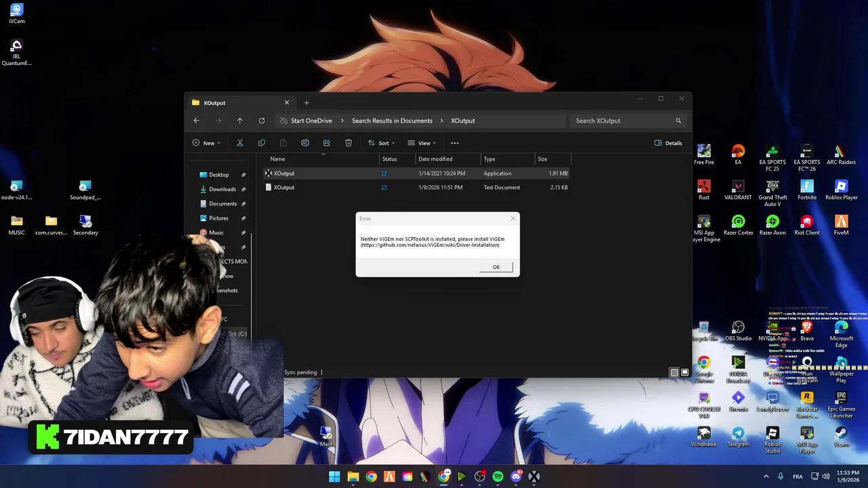The height and width of the screenshot is (488, 868).
Task: Click the Date modified column header
Action: (x=435, y=159)
